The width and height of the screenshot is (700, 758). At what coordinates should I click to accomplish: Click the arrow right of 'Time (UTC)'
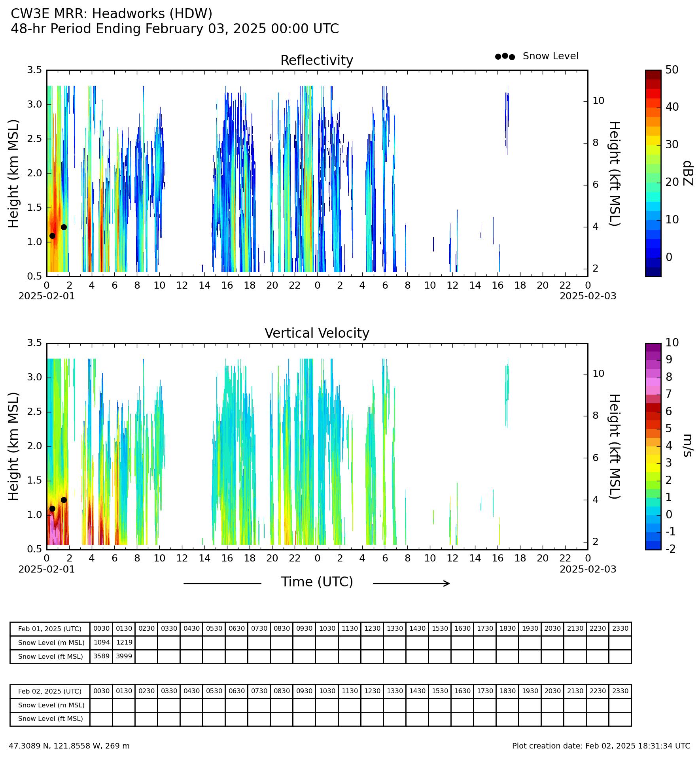point(411,583)
